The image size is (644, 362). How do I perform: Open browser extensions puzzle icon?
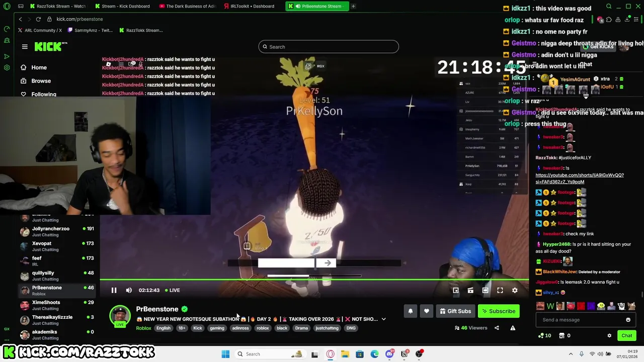point(609,20)
